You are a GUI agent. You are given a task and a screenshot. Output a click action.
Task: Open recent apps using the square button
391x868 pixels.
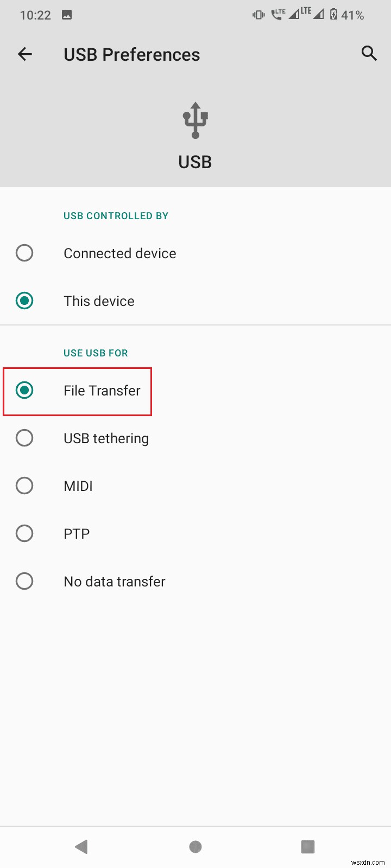[308, 846]
